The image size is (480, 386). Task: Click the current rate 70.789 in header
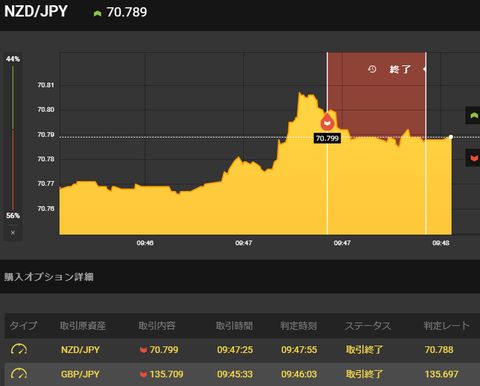(x=127, y=12)
